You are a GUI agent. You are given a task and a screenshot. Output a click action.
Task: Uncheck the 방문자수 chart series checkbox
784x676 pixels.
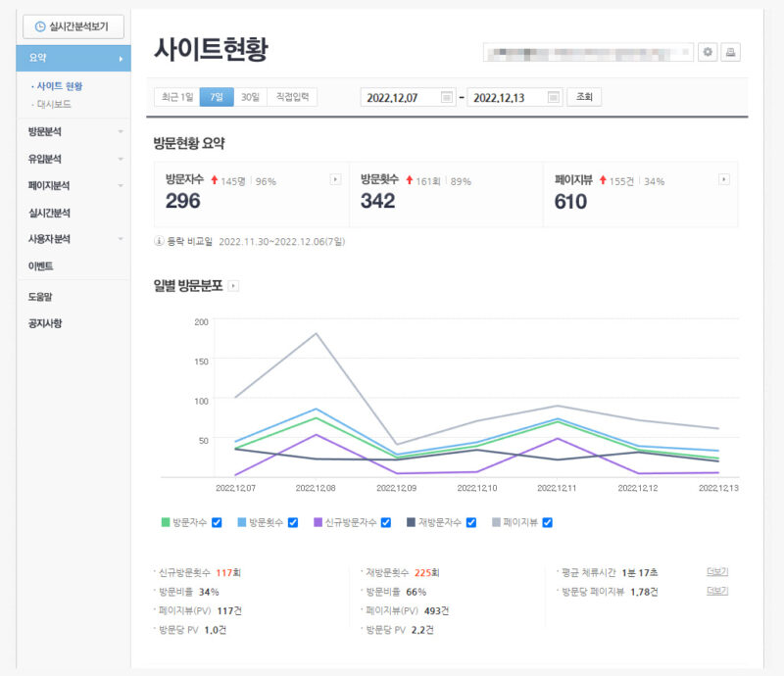coord(217,522)
